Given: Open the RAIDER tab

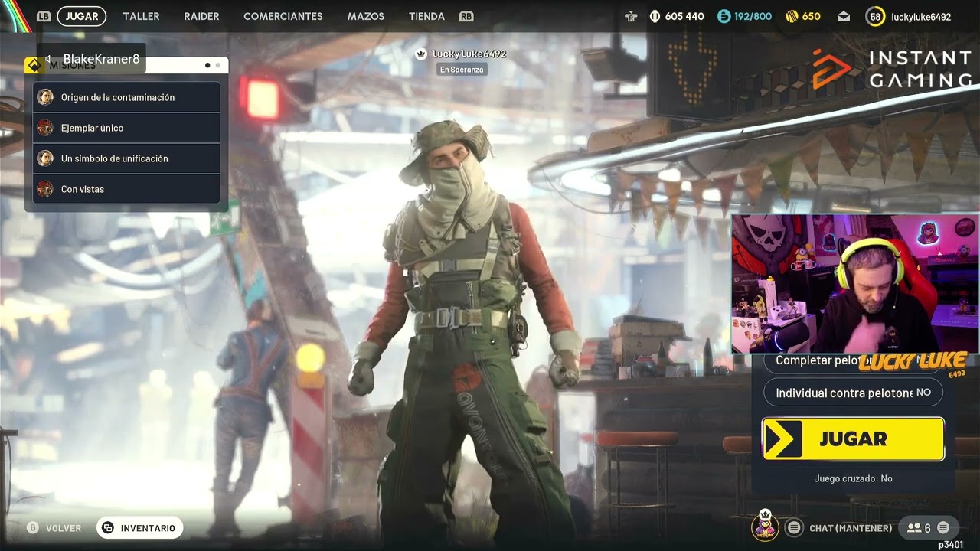Looking at the screenshot, I should [x=201, y=16].
